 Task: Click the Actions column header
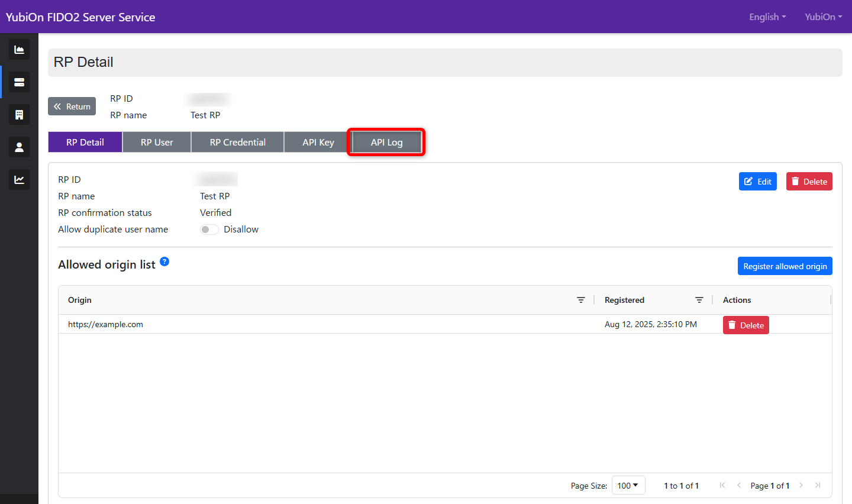(x=737, y=300)
